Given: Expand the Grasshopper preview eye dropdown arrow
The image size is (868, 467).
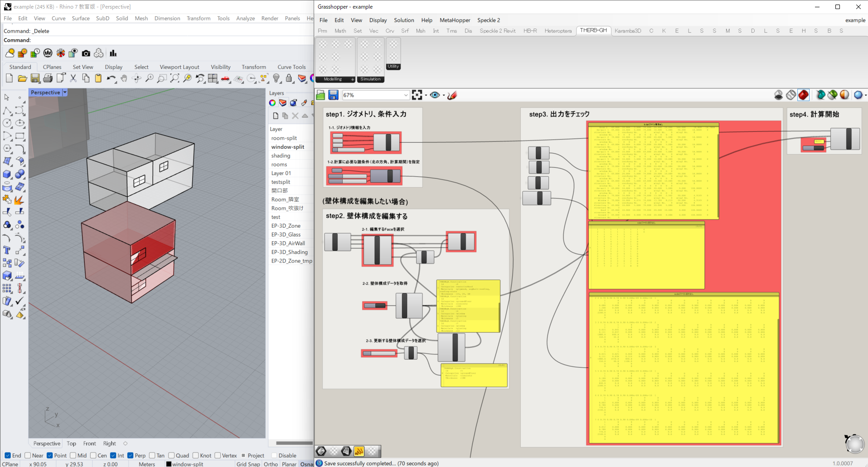Looking at the screenshot, I should [x=443, y=95].
